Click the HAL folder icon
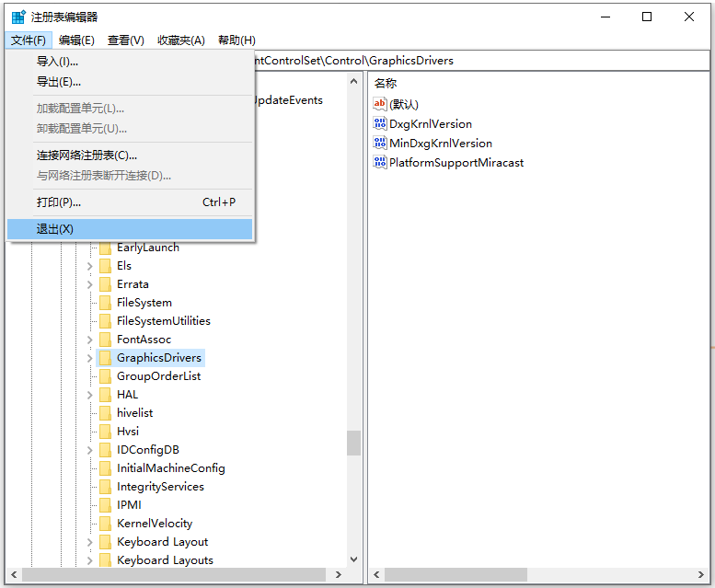715x588 pixels. [x=105, y=395]
